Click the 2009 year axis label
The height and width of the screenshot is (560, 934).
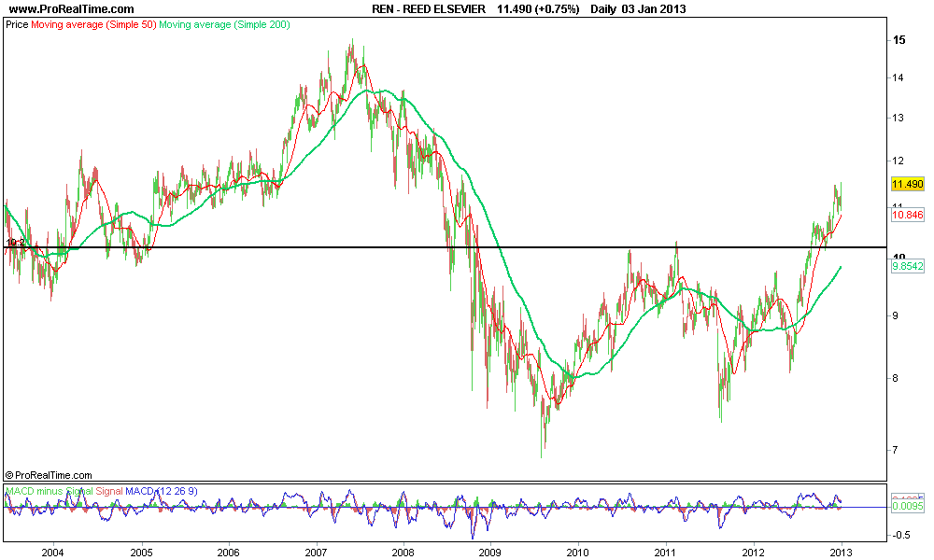point(490,553)
